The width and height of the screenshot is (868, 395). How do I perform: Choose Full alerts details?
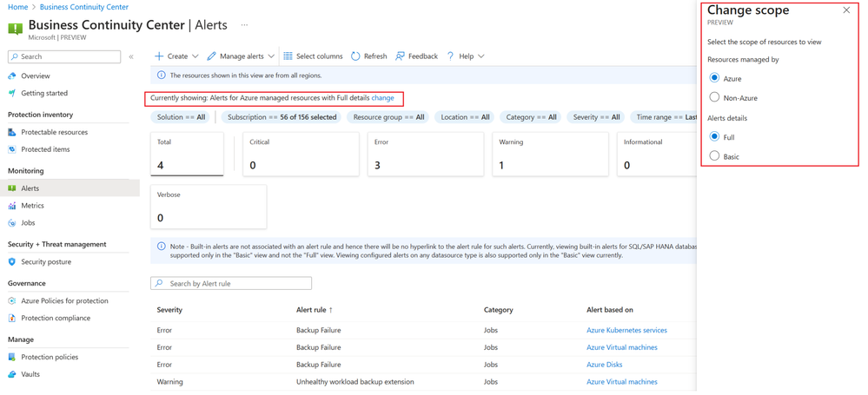tap(714, 136)
